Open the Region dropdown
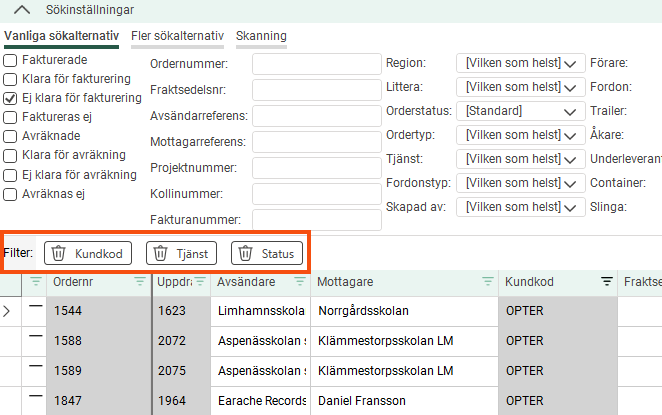Screen dimensions: 662x415 click(x=519, y=63)
